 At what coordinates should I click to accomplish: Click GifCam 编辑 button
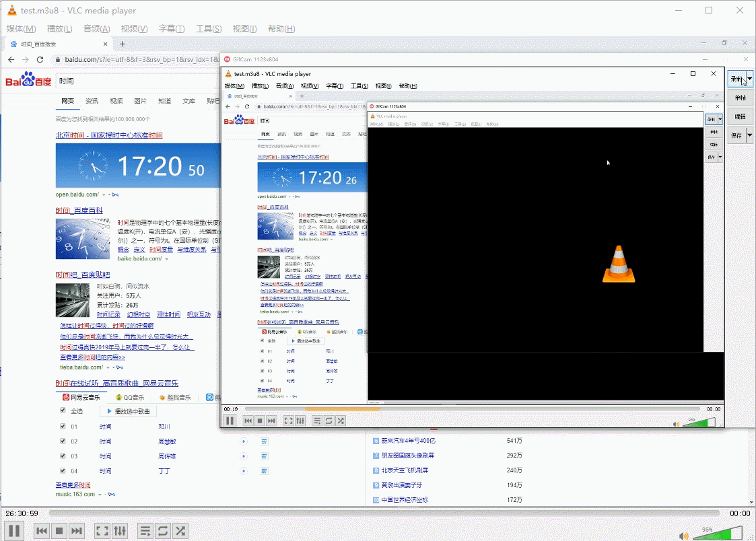click(x=740, y=116)
